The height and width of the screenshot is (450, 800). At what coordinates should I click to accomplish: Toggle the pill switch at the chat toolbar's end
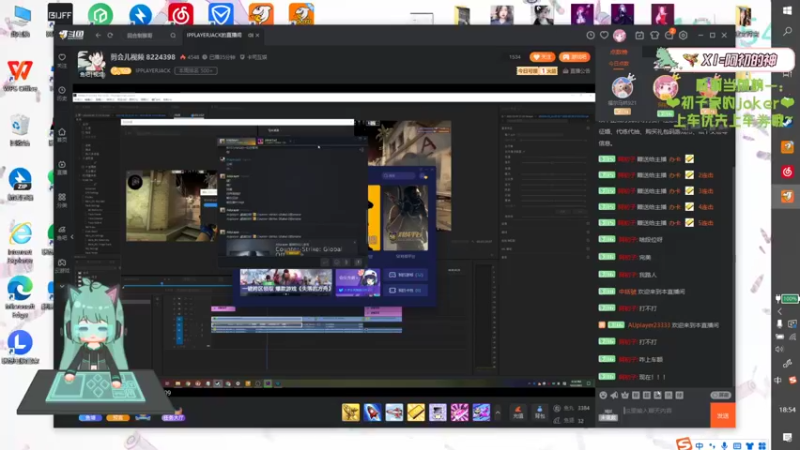(x=720, y=395)
